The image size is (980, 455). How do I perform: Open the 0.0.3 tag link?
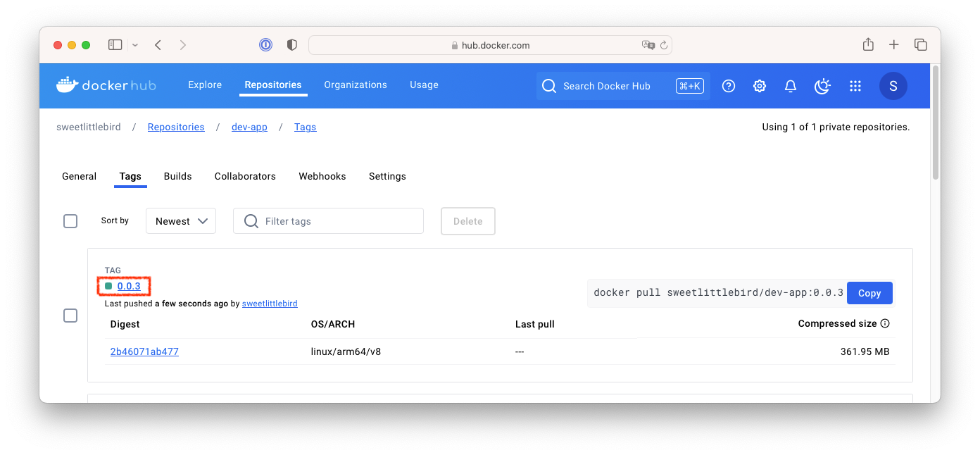pyautogui.click(x=129, y=286)
